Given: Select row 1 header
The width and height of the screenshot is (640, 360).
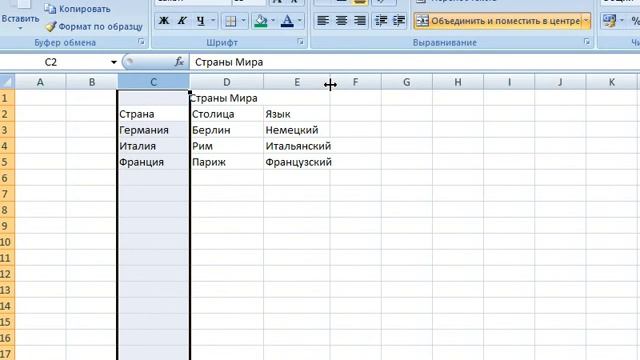Looking at the screenshot, I should pos(7,98).
